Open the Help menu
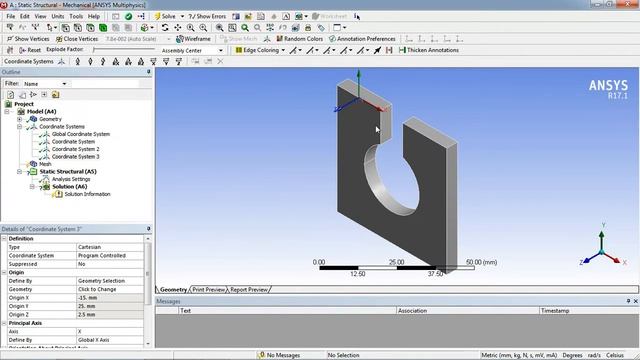The height and width of the screenshot is (360, 640). pos(94,16)
